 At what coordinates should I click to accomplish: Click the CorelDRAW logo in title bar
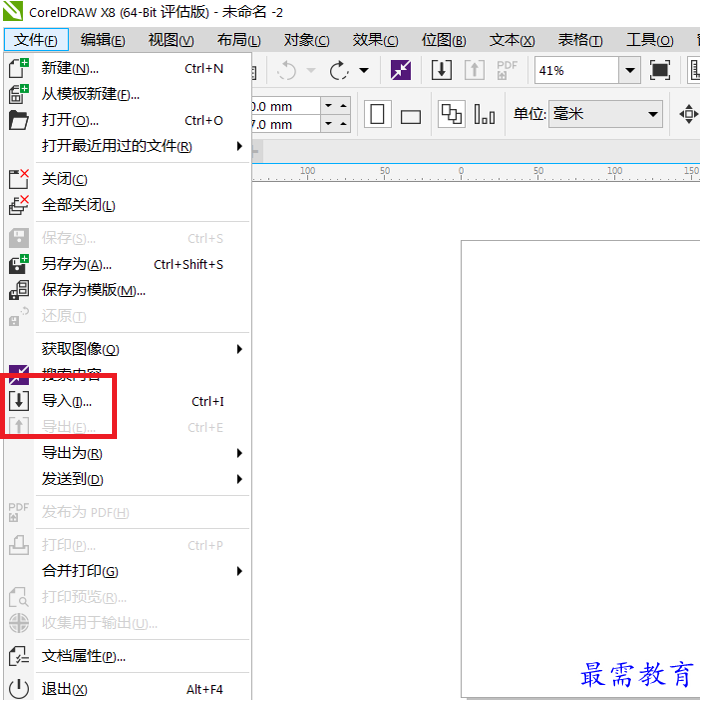(13, 11)
